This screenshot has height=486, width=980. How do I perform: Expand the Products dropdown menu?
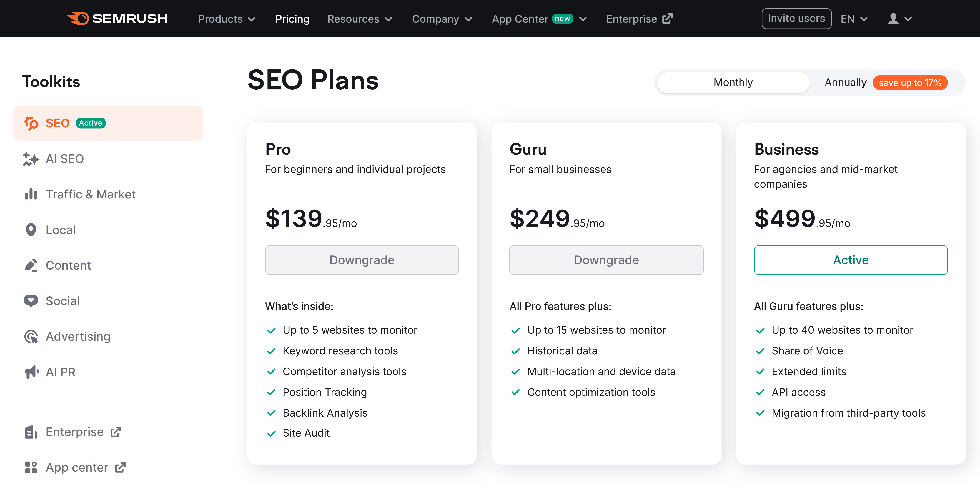coord(227,19)
